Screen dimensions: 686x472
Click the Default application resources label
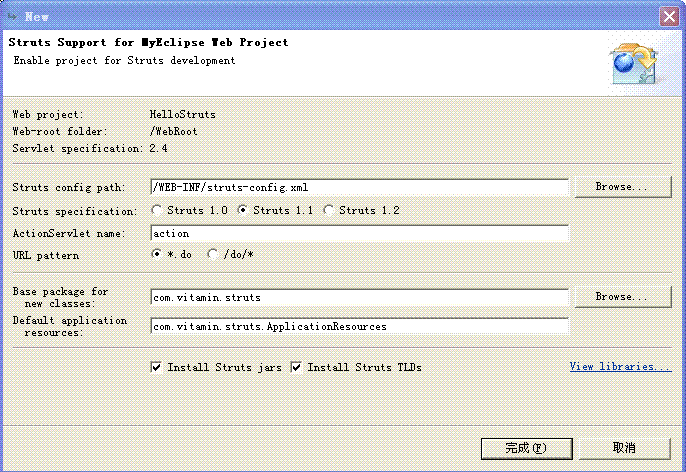pyautogui.click(x=70, y=326)
